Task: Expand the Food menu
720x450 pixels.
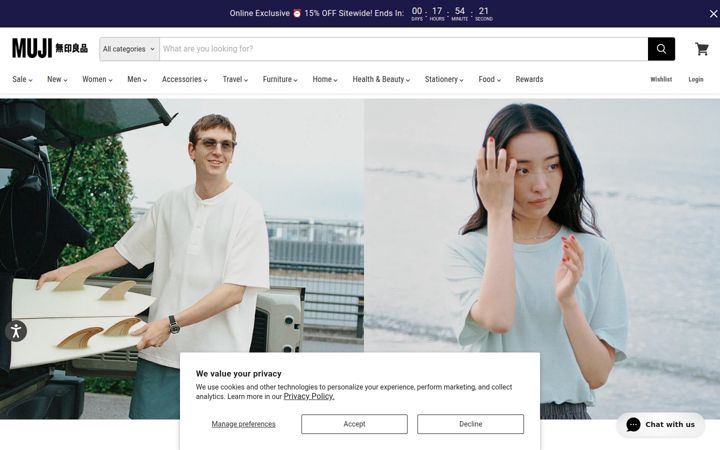Action: pyautogui.click(x=489, y=79)
